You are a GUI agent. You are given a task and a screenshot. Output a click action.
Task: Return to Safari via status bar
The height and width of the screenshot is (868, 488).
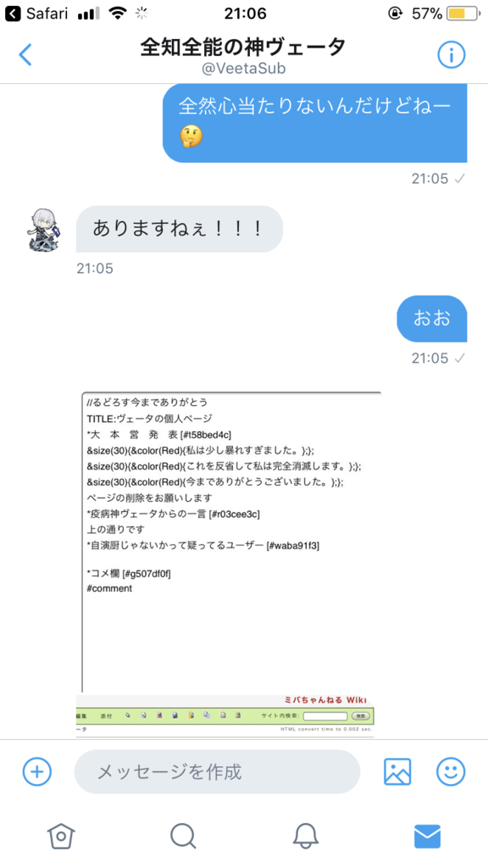coord(36,14)
